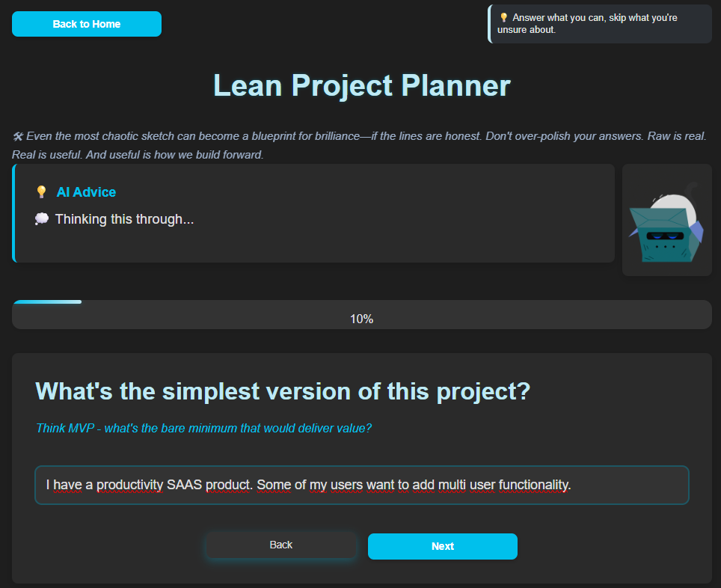
Task: Return with the Back button
Action: (x=281, y=545)
